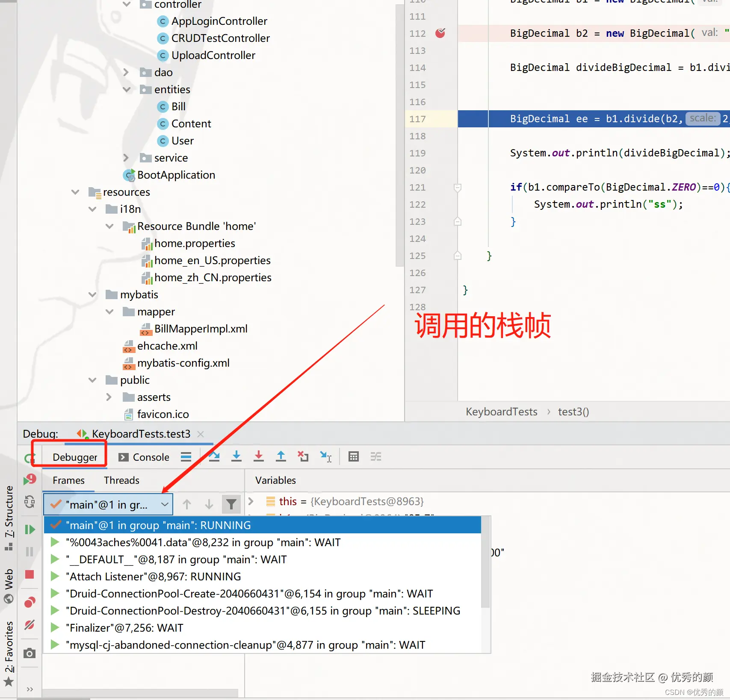The width and height of the screenshot is (730, 700).
Task: Collapse the mybatis folder
Action: pyautogui.click(x=92, y=294)
